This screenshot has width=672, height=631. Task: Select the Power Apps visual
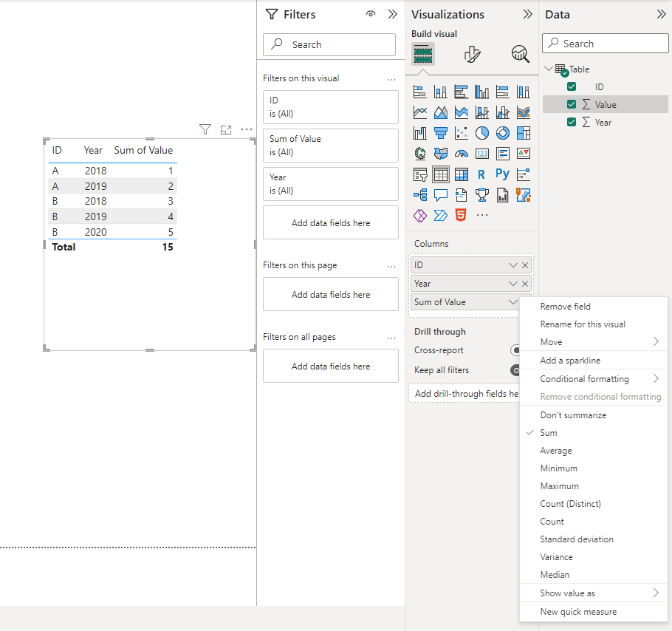pyautogui.click(x=419, y=215)
